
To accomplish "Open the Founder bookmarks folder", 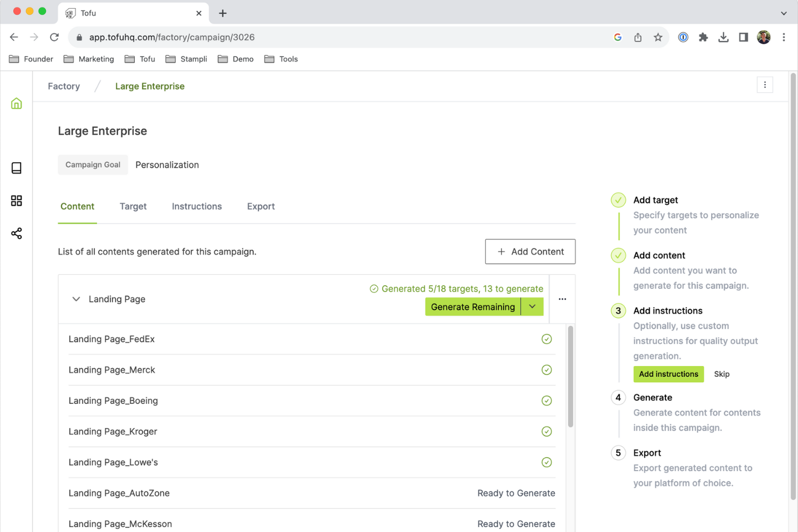I will click(31, 59).
